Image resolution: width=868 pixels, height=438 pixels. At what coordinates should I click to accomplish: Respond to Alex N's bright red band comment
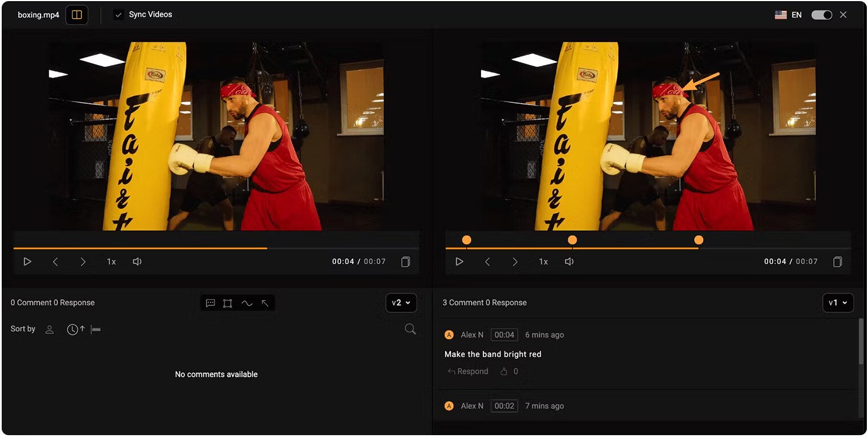point(467,371)
